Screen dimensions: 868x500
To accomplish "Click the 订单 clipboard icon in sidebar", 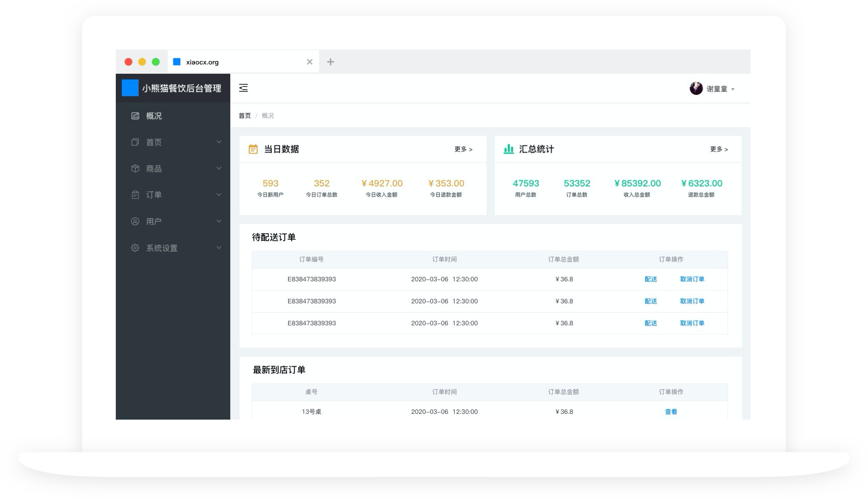I will click(x=135, y=195).
